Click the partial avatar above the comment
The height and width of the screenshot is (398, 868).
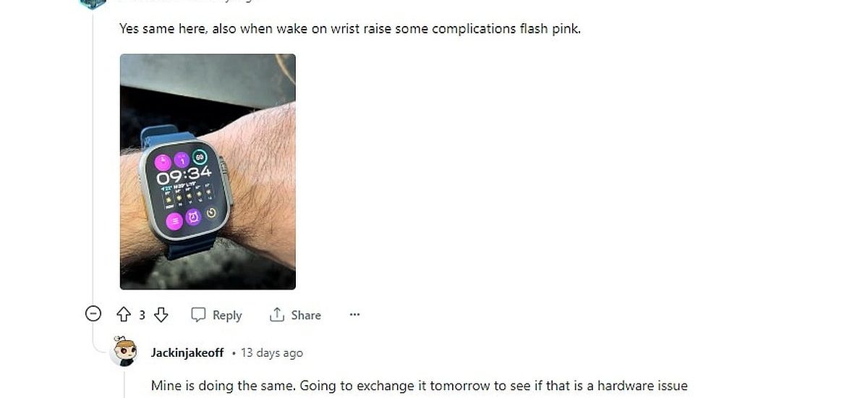click(93, 4)
